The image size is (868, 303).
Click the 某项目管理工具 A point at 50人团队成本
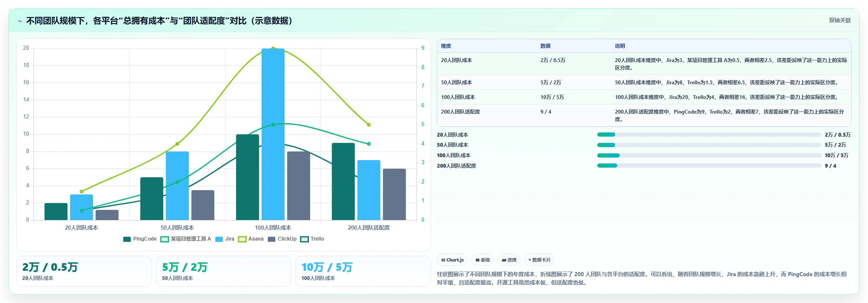pos(177,182)
